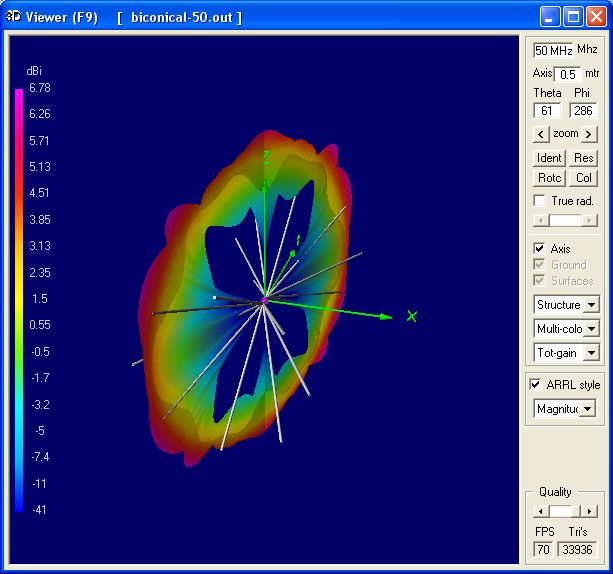The image size is (613, 574).
Task: Open the Tot-gain dropdown menu
Action: tap(591, 353)
